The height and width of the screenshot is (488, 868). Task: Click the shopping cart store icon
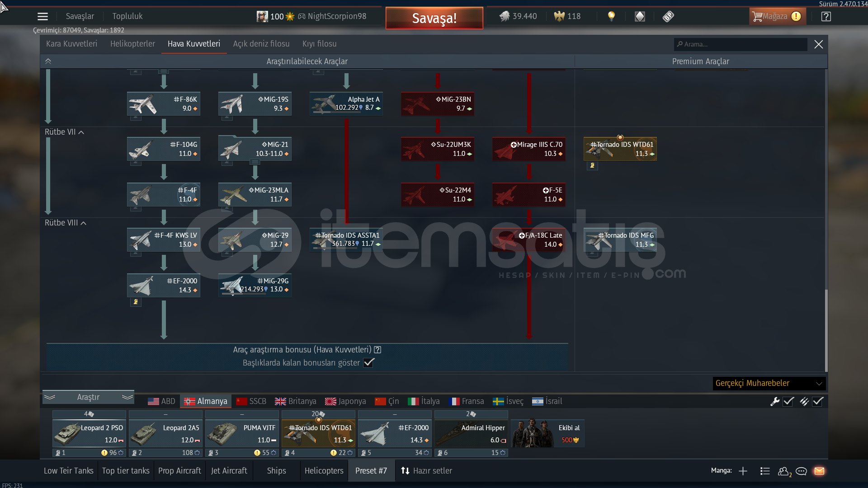coord(757,17)
